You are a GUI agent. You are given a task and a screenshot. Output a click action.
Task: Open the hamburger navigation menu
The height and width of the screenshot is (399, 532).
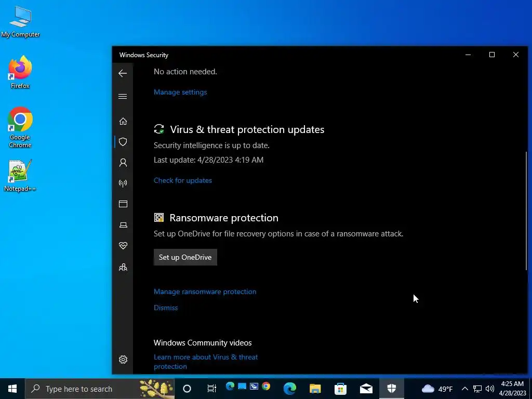(x=123, y=96)
